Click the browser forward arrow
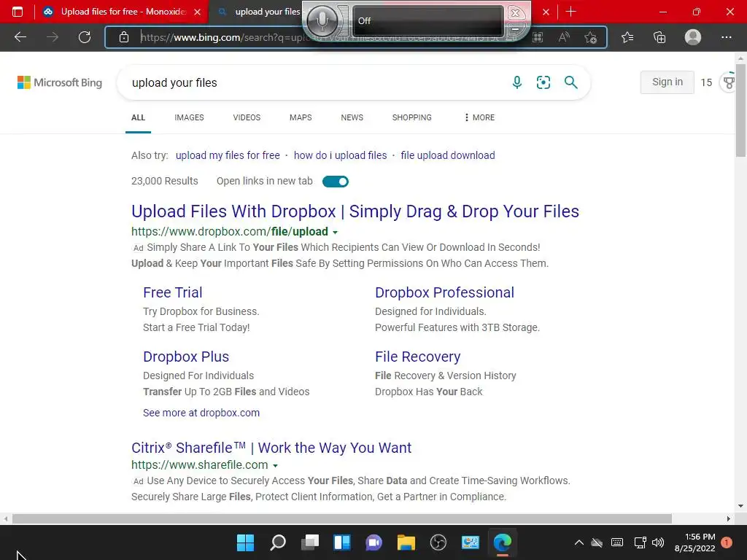 [53, 37]
